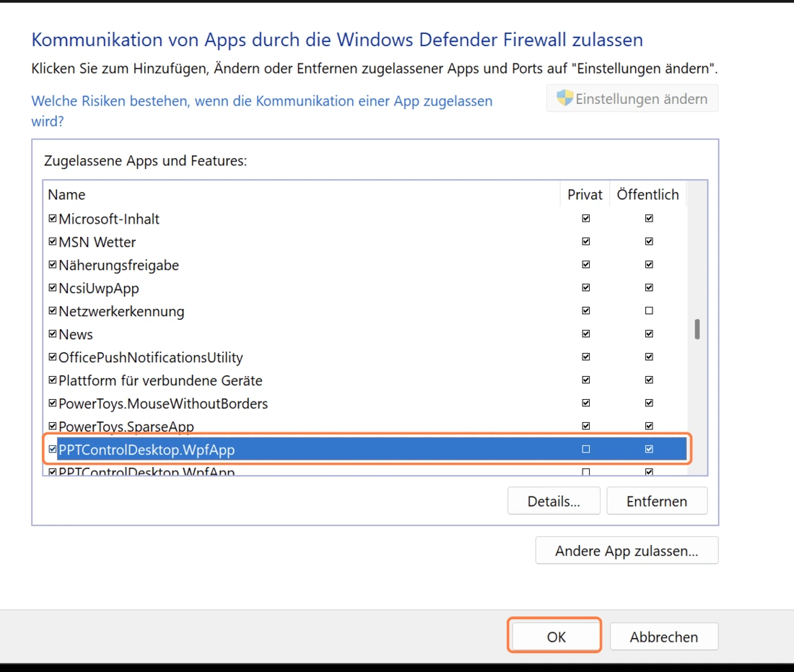This screenshot has width=794, height=672.
Task: Toggle Privat checkbox for MSN Wetter
Action: click(586, 242)
